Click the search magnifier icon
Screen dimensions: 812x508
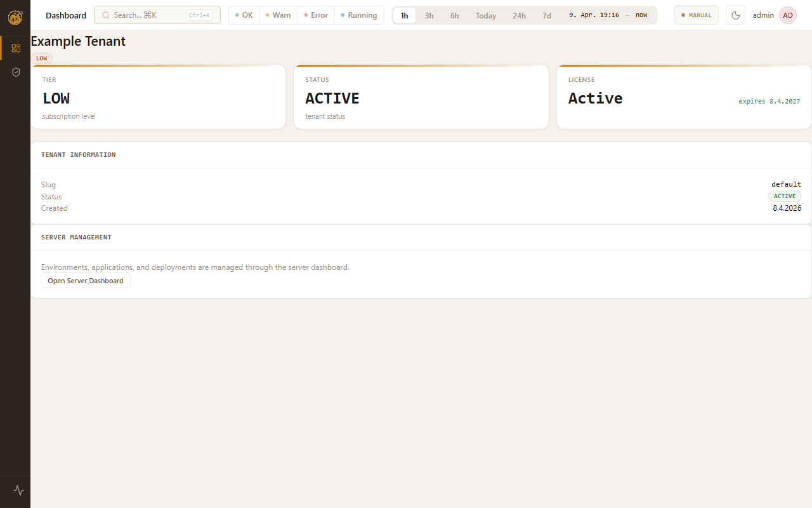106,15
